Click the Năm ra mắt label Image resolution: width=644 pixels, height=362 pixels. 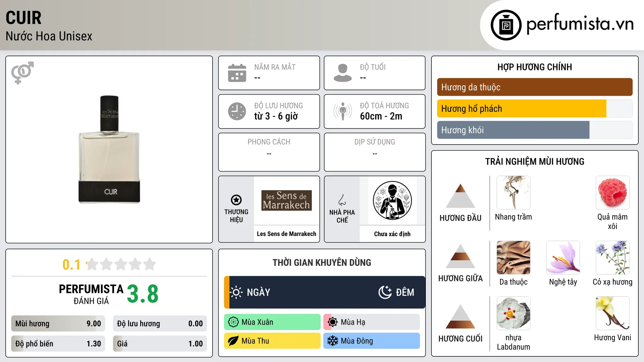point(275,67)
